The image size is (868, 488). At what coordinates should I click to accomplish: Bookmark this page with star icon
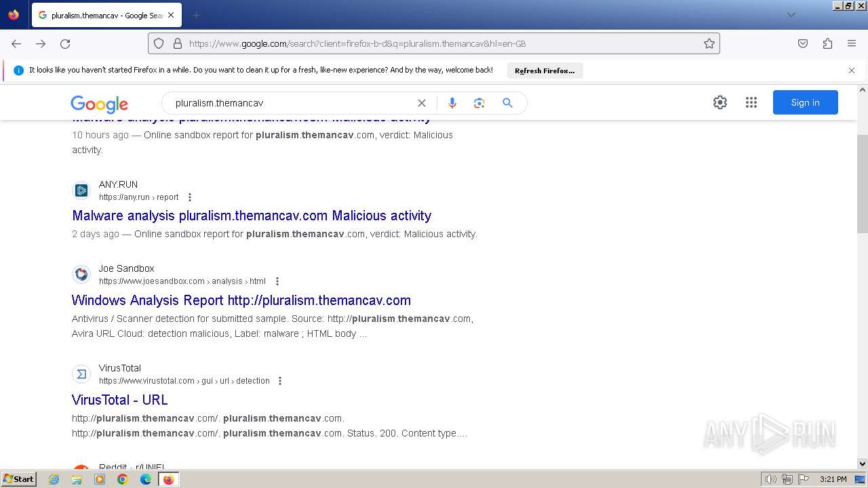point(709,43)
